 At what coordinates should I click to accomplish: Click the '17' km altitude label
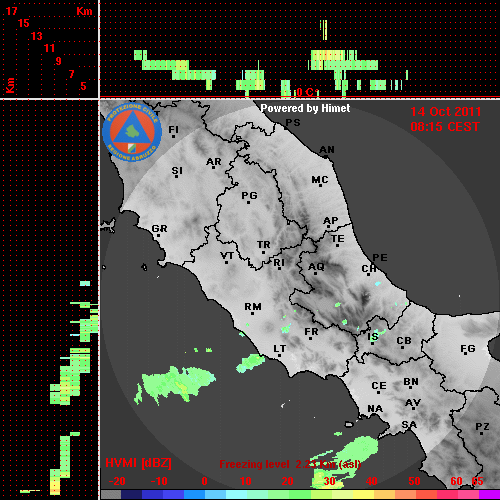tap(11, 11)
